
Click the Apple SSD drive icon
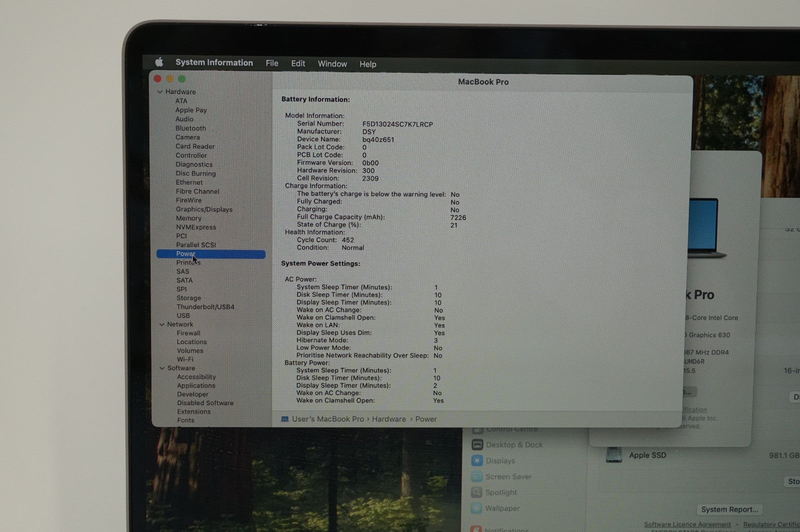tap(614, 455)
